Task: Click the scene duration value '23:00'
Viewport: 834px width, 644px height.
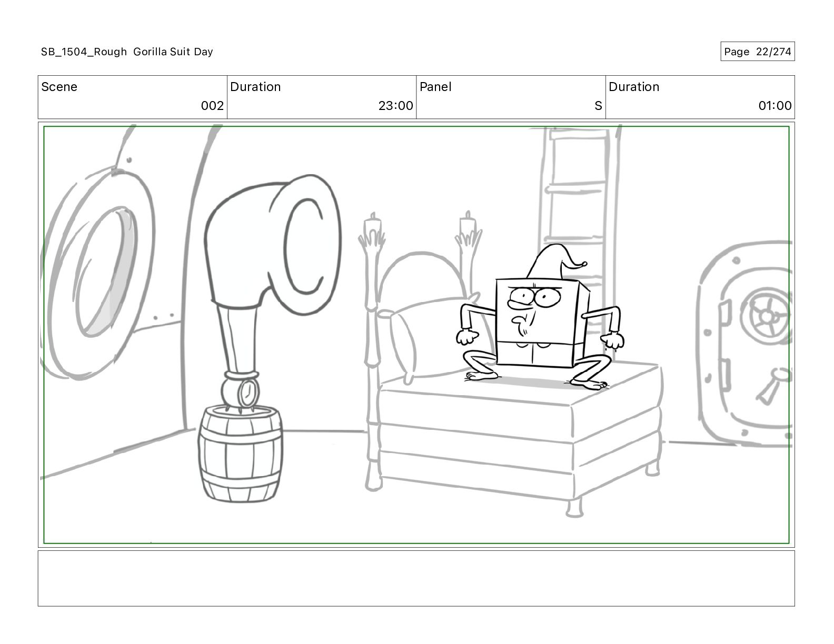Action: coord(395,106)
